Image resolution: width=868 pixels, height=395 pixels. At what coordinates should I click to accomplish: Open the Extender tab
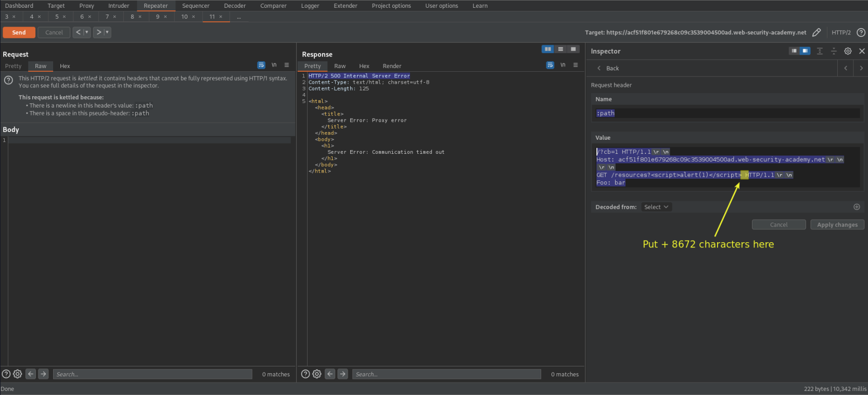346,6
